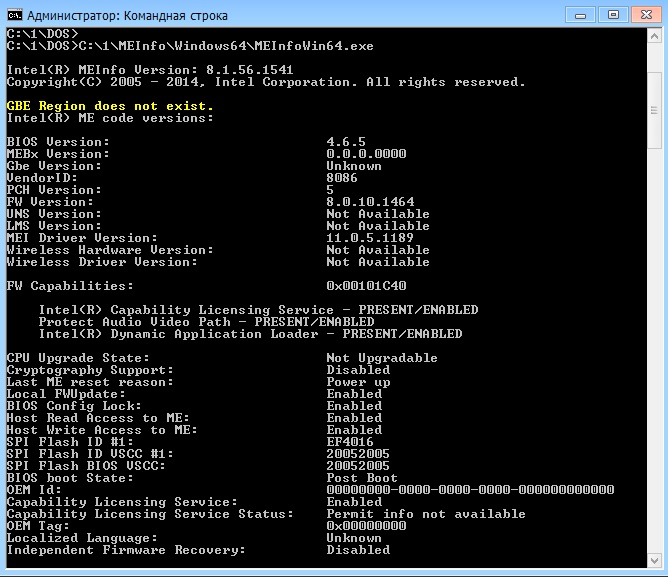
Task: Click the 'Wireless Hardware Version:' label
Action: click(110, 250)
